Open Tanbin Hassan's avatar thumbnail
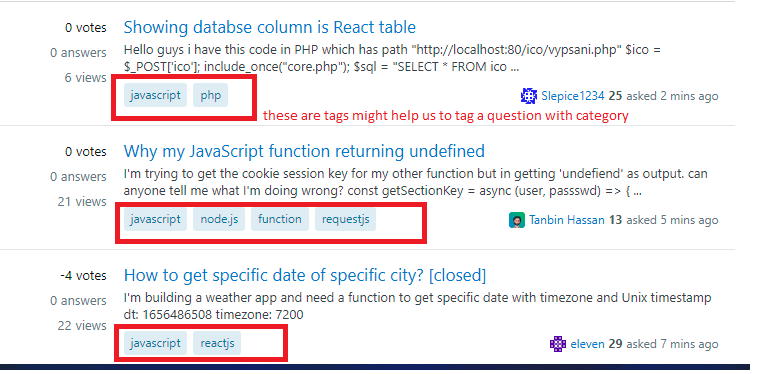Image resolution: width=780 pixels, height=374 pixels. pyautogui.click(x=517, y=220)
